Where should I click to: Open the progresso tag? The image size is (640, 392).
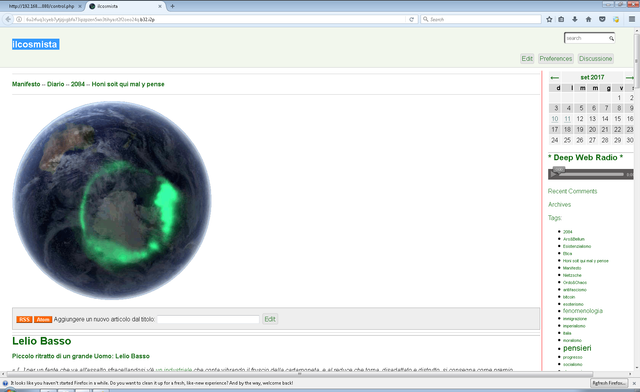[x=573, y=357]
